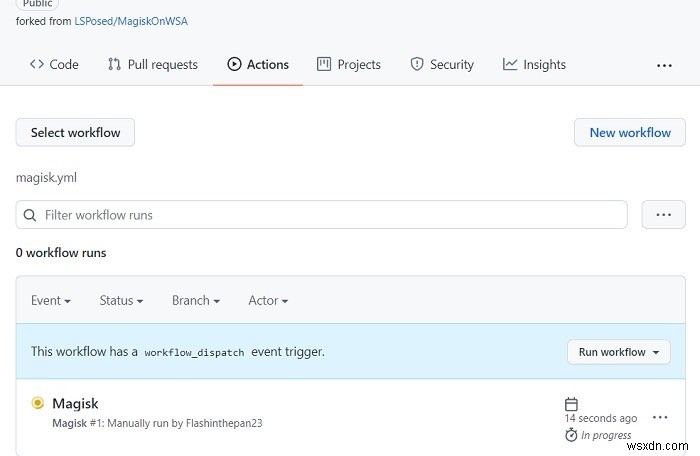Screen dimensions: 700x456
Task: Open the options menu beside the filter box
Action: click(663, 215)
